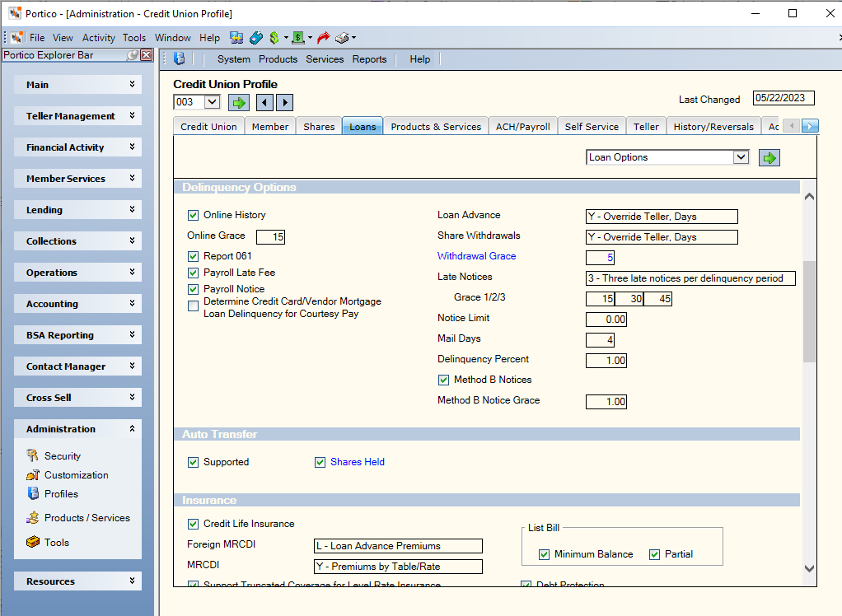Click green go arrow next to 003
The height and width of the screenshot is (616, 842).
tap(238, 102)
